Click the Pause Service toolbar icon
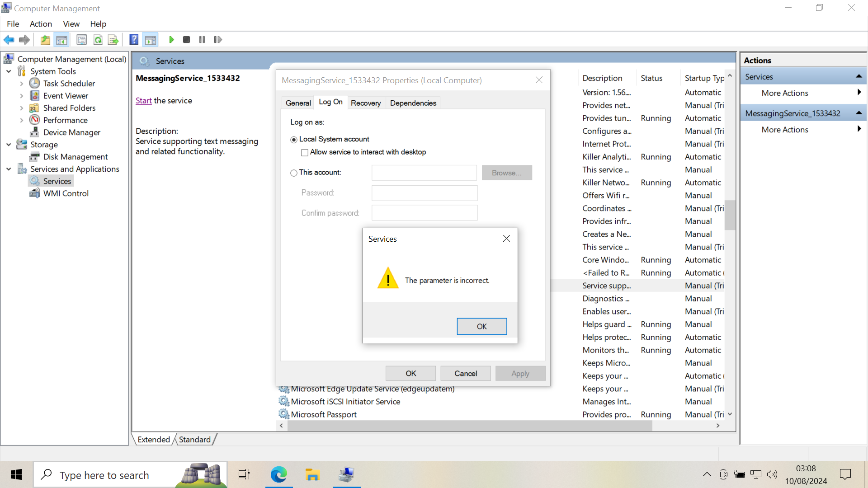This screenshot has height=488, width=868. click(202, 40)
